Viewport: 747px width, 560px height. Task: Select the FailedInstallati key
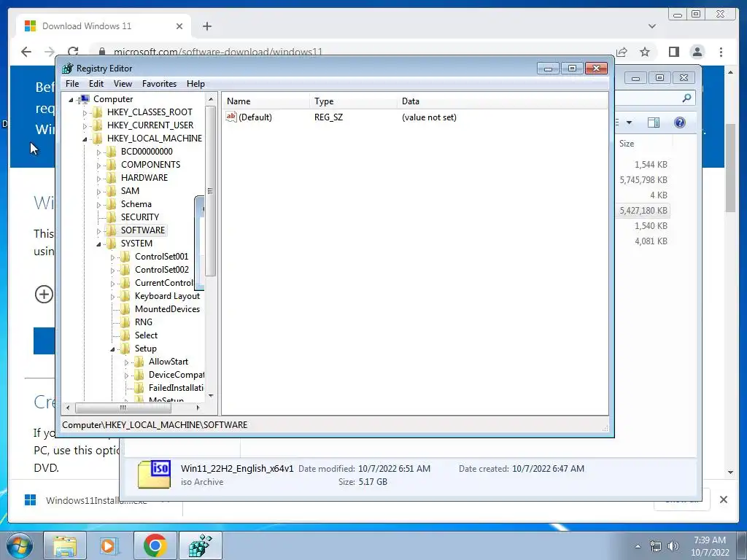pyautogui.click(x=176, y=388)
